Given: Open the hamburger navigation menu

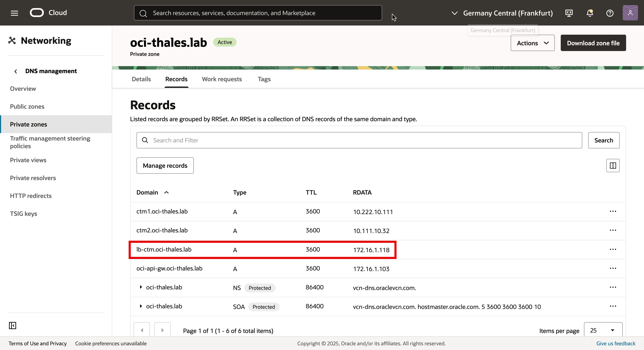Looking at the screenshot, I should [14, 13].
